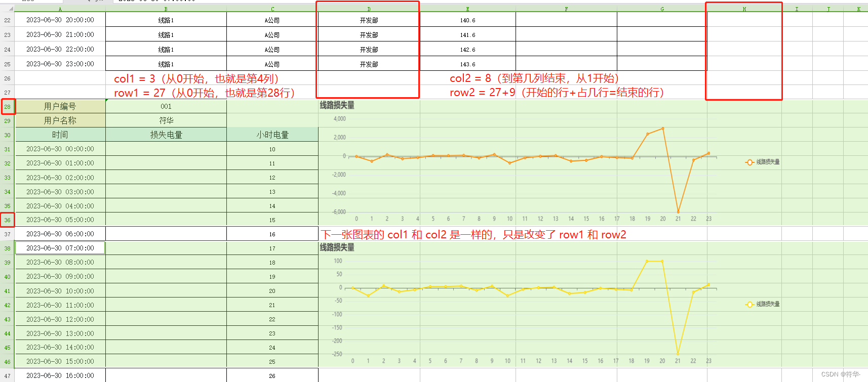Screen dimensions: 868x382
Task: Select hourly value 13 in row 34
Action: coord(272,192)
